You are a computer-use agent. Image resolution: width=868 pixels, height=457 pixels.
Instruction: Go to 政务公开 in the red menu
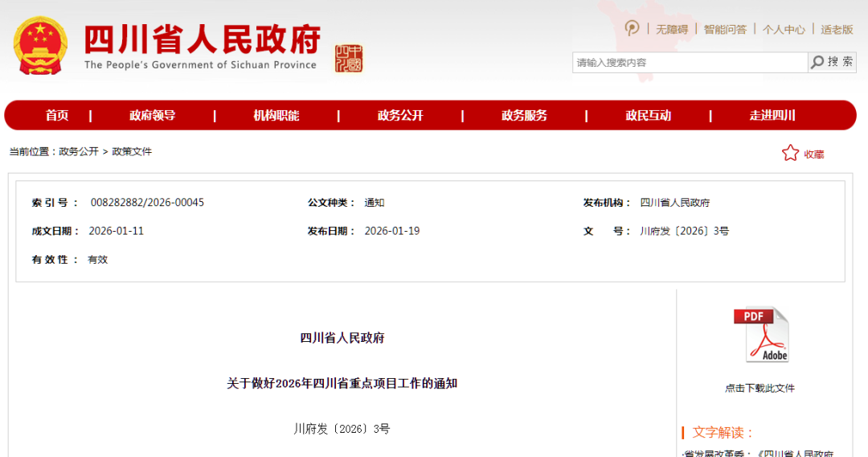(x=400, y=115)
